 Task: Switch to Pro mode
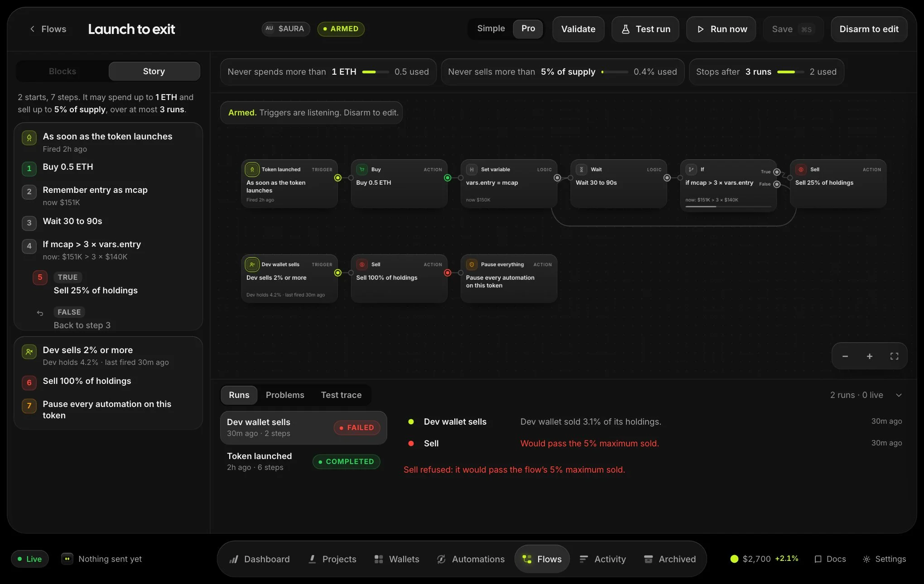tap(528, 29)
